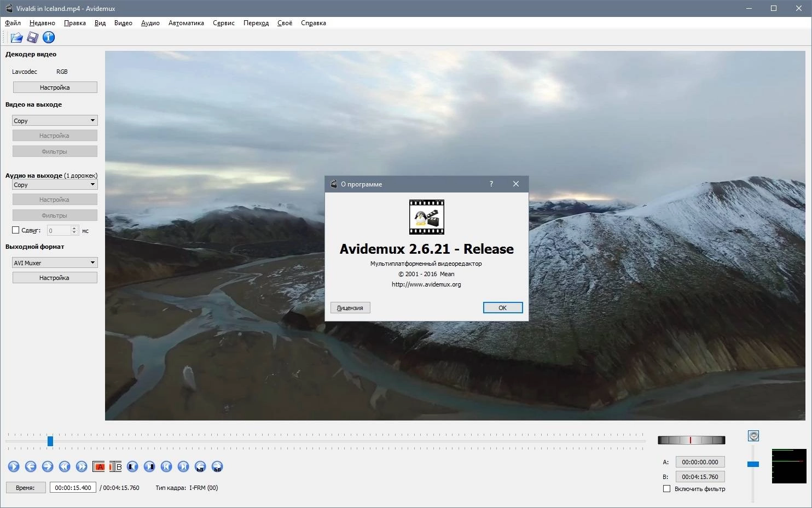Click the question mark help button in the dialog
812x508 pixels.
click(x=491, y=184)
